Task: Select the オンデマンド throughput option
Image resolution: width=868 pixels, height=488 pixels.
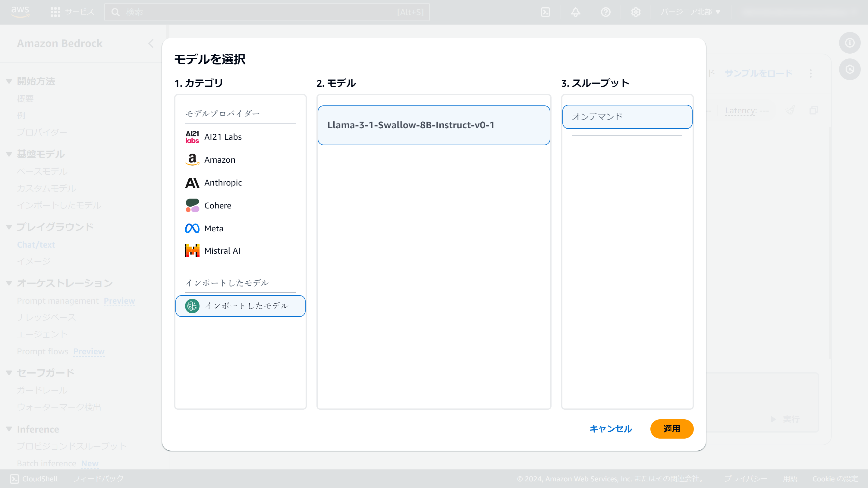Action: [x=627, y=117]
